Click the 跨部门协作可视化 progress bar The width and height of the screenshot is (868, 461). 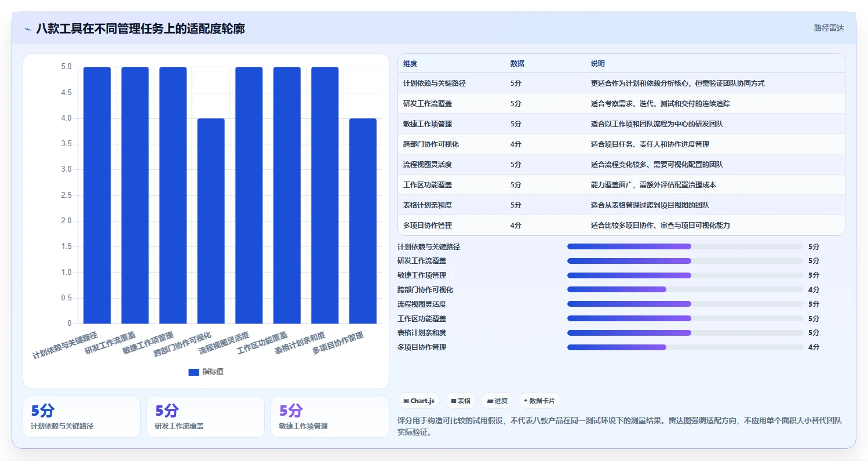pos(685,289)
